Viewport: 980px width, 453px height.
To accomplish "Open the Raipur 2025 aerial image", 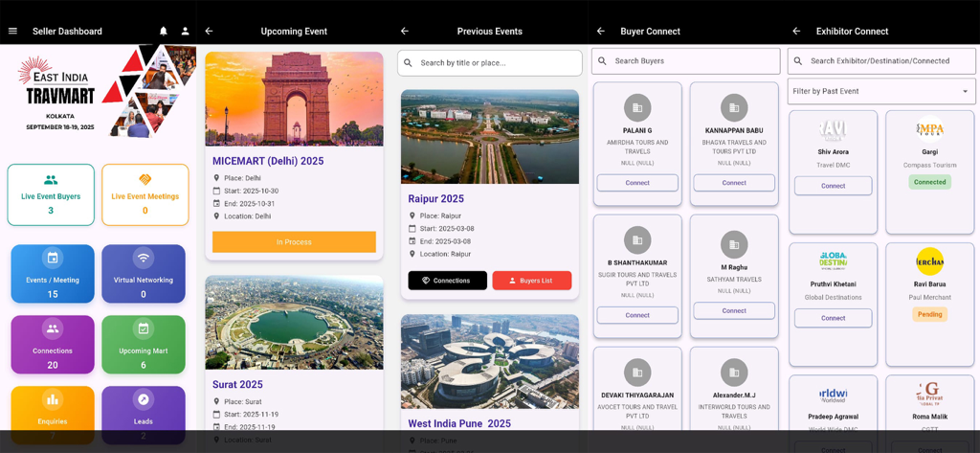I will point(490,136).
